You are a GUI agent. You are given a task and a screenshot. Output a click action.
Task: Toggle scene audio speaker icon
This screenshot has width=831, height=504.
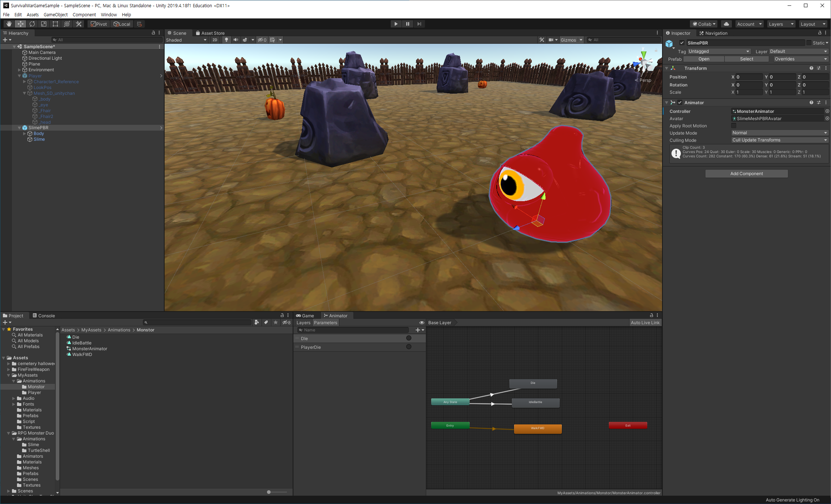236,40
